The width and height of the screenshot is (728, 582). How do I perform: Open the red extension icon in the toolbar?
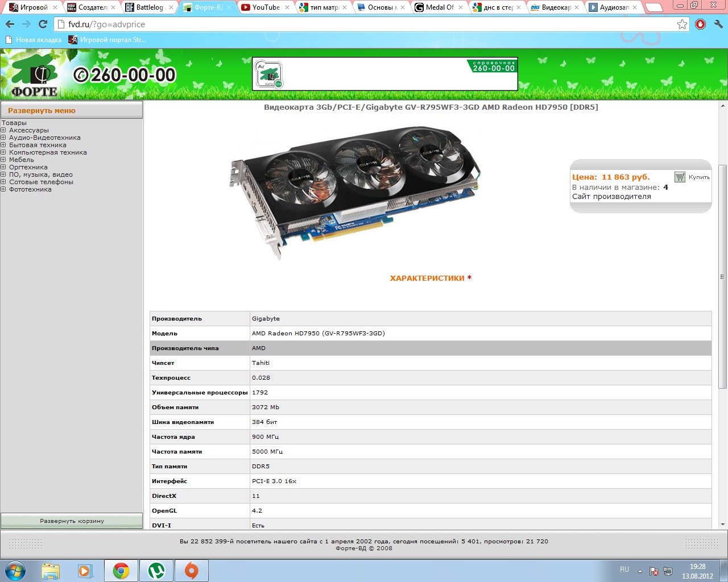coord(701,24)
